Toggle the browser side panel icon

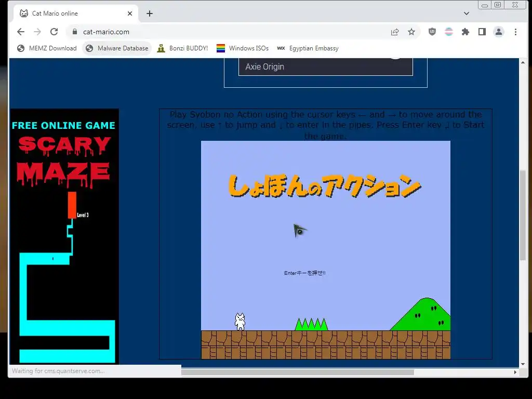click(482, 32)
